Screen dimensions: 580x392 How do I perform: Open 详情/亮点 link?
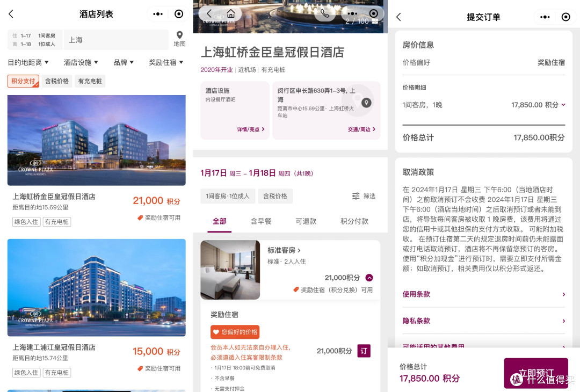251,129
